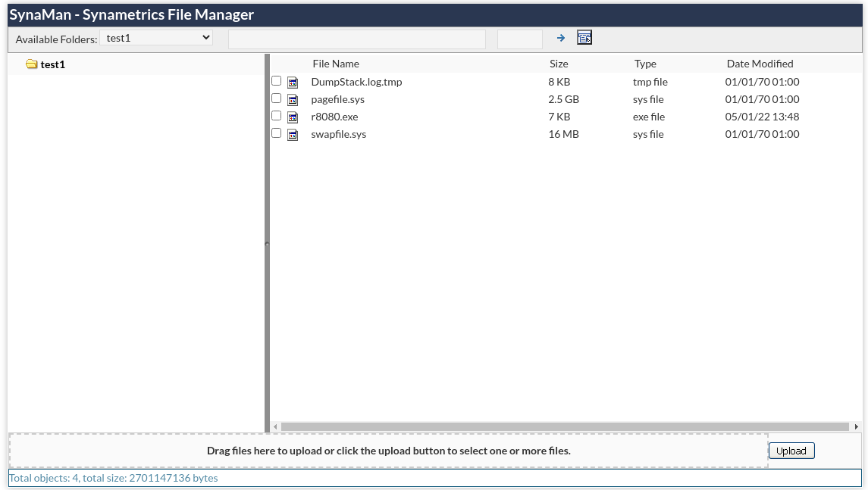Click the horizontal scrollbar thumb
Screen dimensions: 868x490
click(565, 426)
